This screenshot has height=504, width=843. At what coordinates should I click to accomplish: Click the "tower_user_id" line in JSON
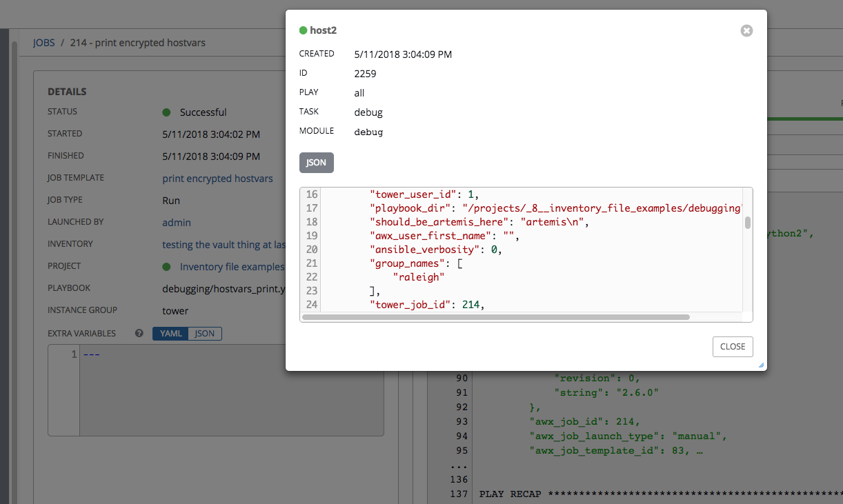point(424,194)
